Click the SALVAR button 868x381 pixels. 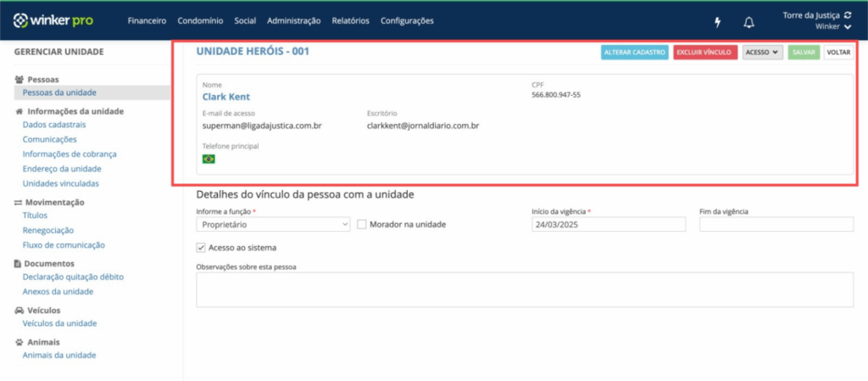pos(804,52)
